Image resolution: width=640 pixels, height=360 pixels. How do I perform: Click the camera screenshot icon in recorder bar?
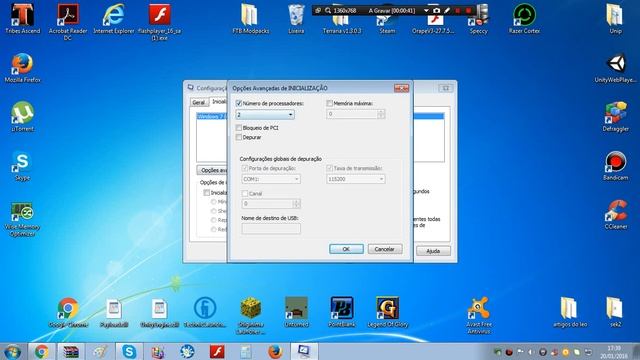[x=436, y=11]
